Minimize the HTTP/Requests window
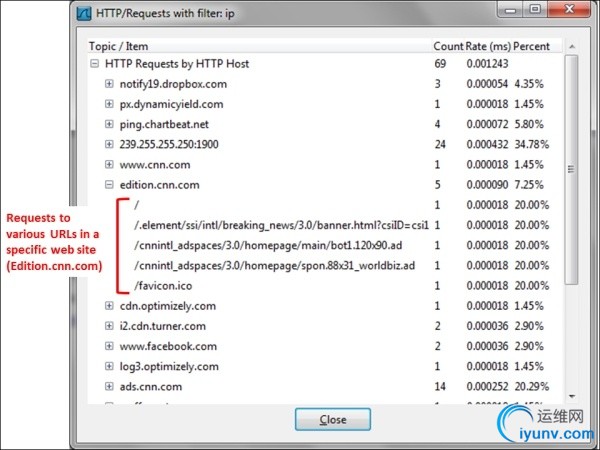Viewport: 600px width, 450px height. pyautogui.click(x=510, y=9)
